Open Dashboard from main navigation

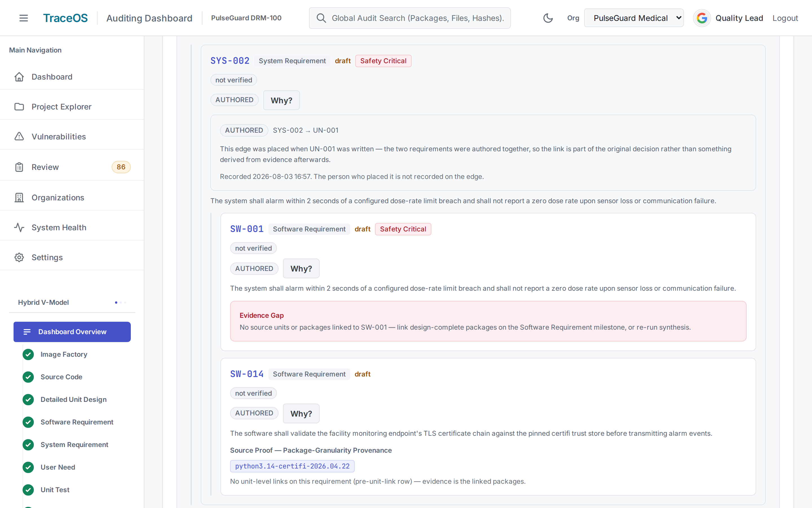click(x=72, y=76)
